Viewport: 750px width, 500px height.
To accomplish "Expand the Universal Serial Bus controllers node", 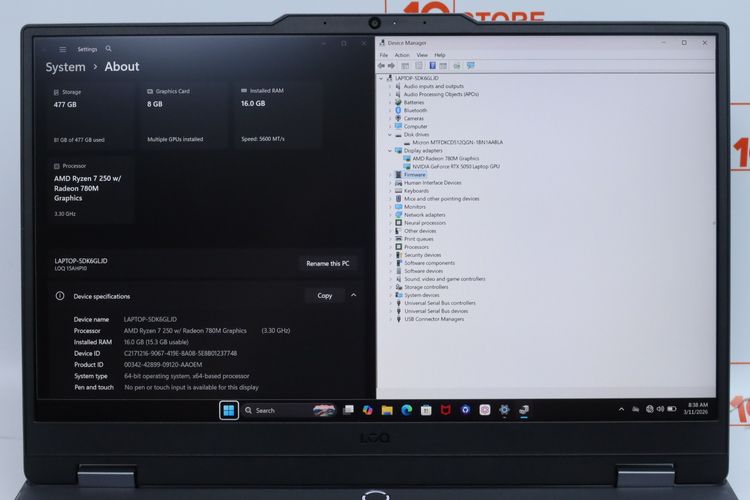I will click(x=390, y=303).
